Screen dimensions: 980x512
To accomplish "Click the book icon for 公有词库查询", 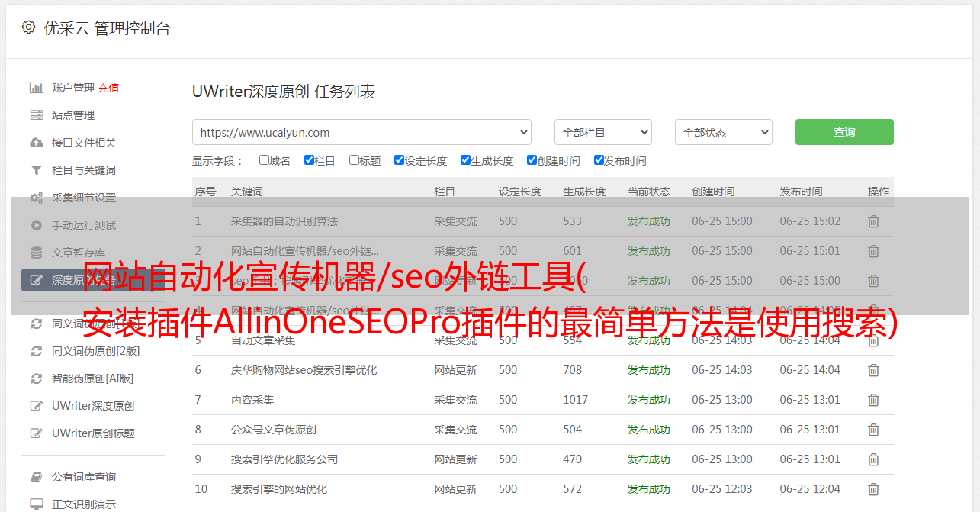I will point(36,477).
